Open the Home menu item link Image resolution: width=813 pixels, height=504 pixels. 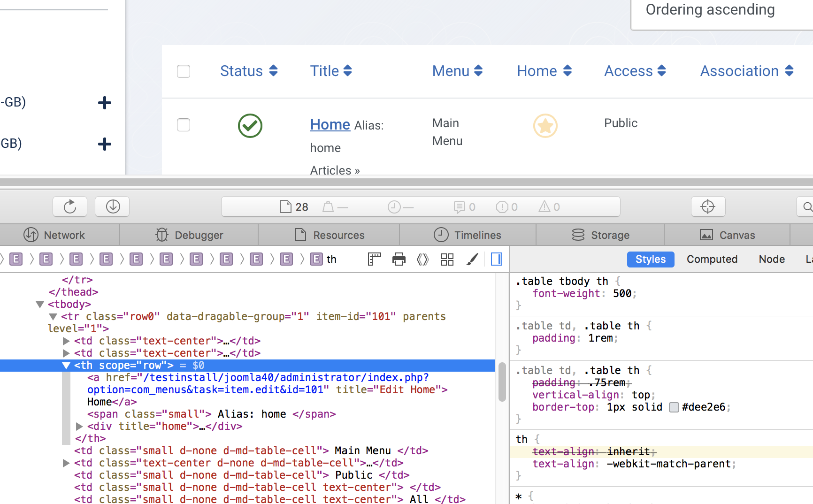point(330,124)
